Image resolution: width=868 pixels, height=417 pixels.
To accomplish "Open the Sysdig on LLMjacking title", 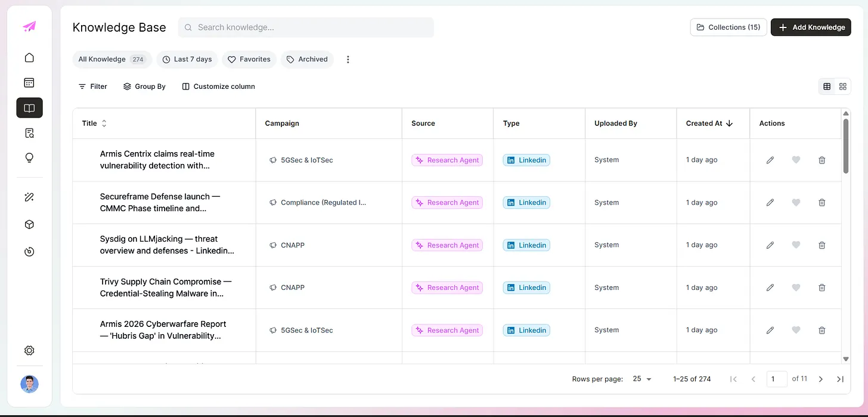I will tap(167, 245).
